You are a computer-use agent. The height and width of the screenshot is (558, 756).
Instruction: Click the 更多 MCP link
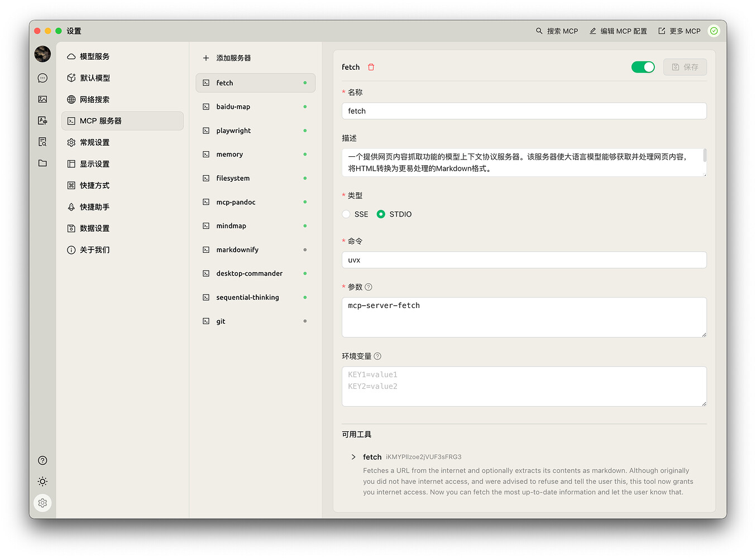680,31
